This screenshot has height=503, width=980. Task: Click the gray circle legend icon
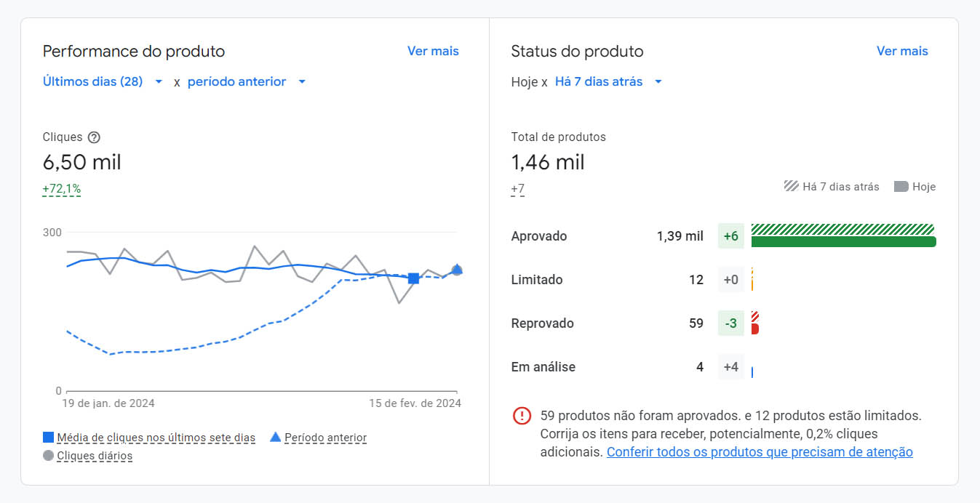(x=48, y=456)
